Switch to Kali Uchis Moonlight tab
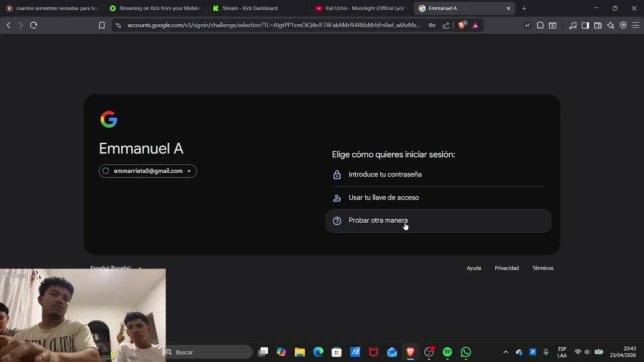Screen dimensions: 644x362 [361, 8]
